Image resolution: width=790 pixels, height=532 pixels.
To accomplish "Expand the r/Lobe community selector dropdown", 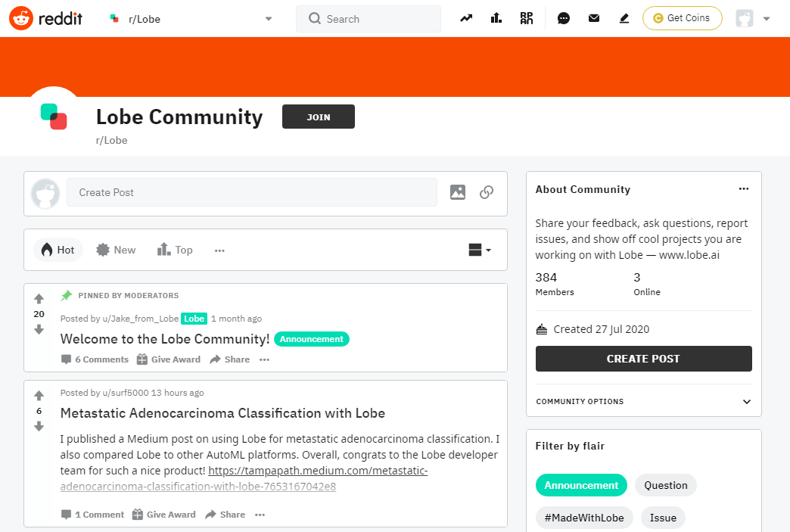I will point(268,17).
